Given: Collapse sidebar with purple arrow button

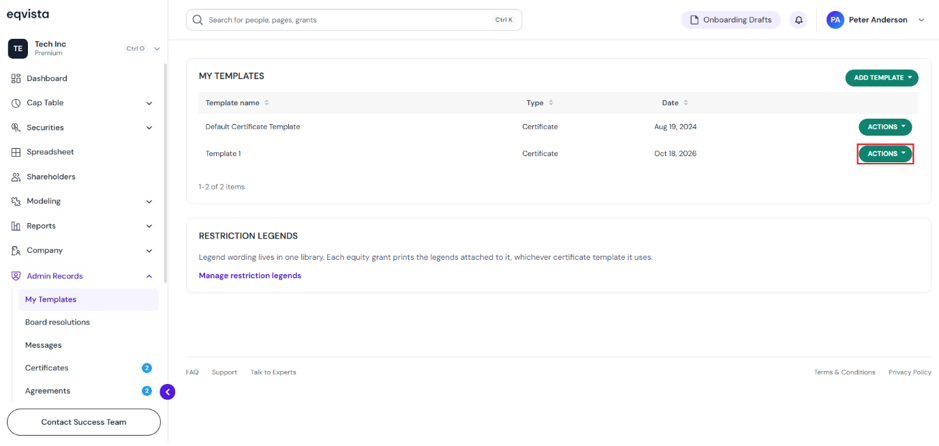Looking at the screenshot, I should 168,392.
